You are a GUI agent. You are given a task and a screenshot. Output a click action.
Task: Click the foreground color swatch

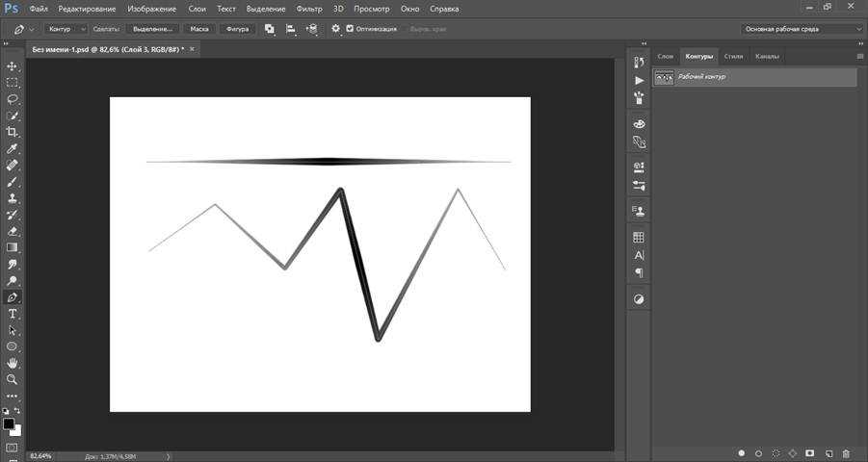9,423
